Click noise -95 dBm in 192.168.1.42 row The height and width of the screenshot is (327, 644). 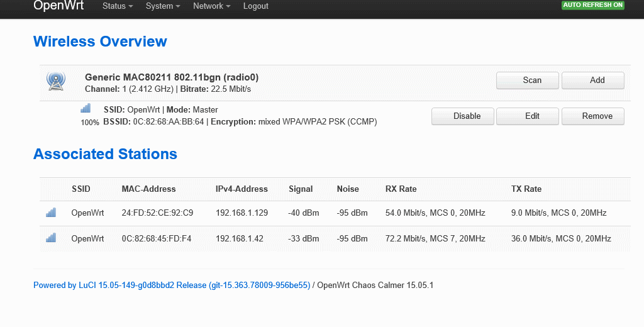[x=352, y=239]
